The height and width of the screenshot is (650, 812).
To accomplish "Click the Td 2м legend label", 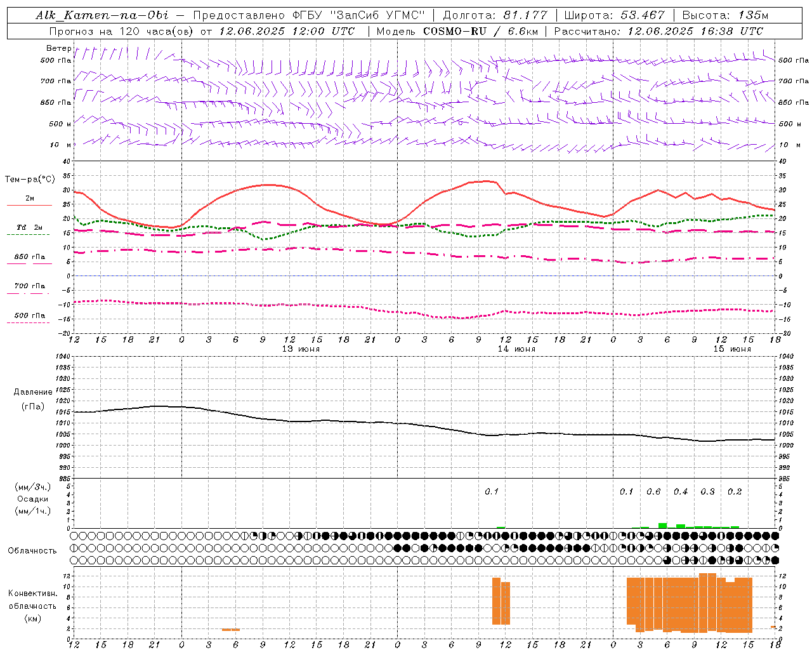I will [x=30, y=227].
